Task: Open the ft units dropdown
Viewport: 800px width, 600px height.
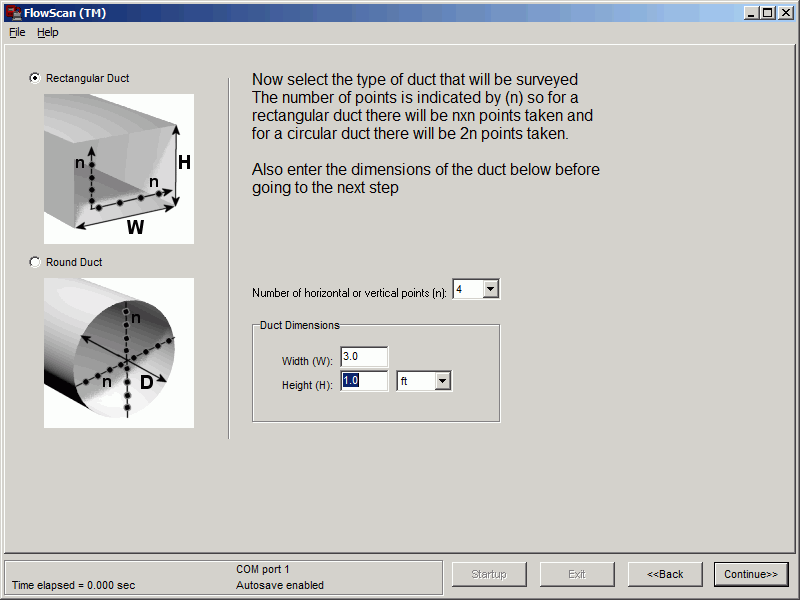Action: click(x=442, y=381)
